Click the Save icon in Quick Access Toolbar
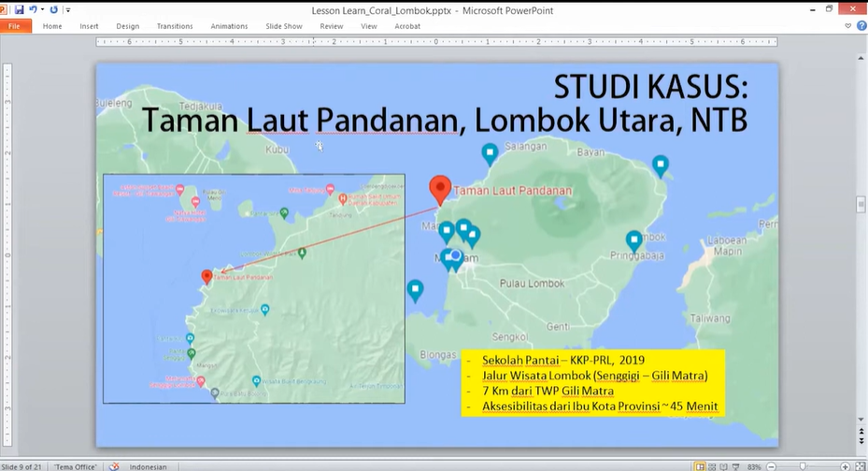 tap(20, 8)
